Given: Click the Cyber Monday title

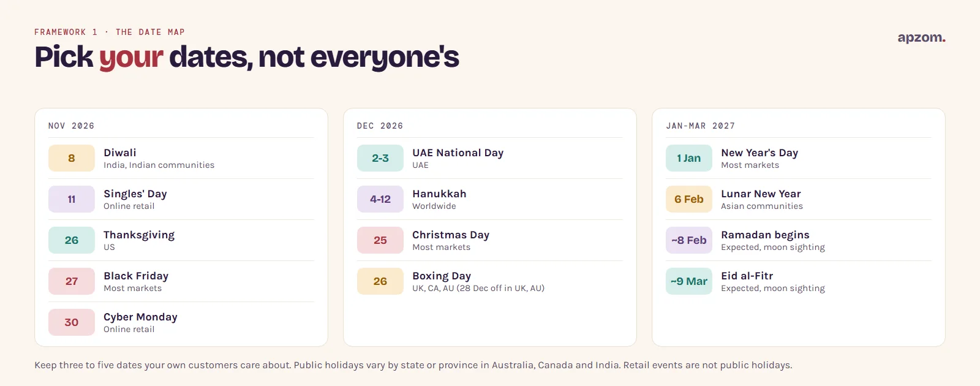Looking at the screenshot, I should [140, 317].
